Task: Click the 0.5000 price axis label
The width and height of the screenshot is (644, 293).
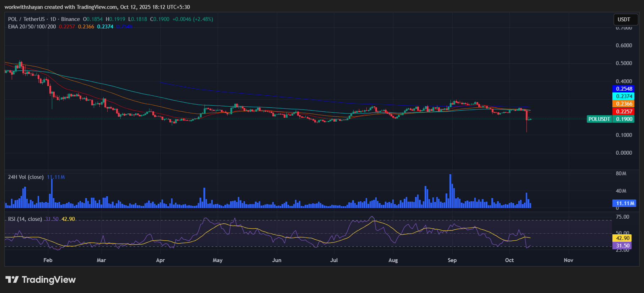Action: click(623, 63)
